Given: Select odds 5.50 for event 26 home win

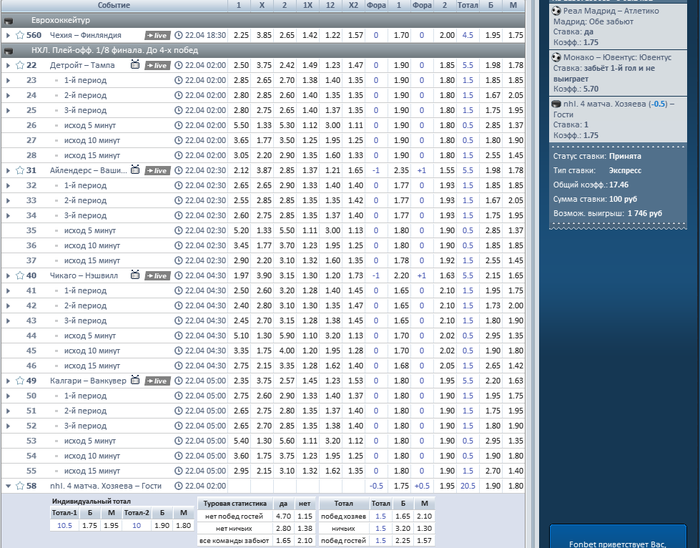Looking at the screenshot, I should click(241, 125).
